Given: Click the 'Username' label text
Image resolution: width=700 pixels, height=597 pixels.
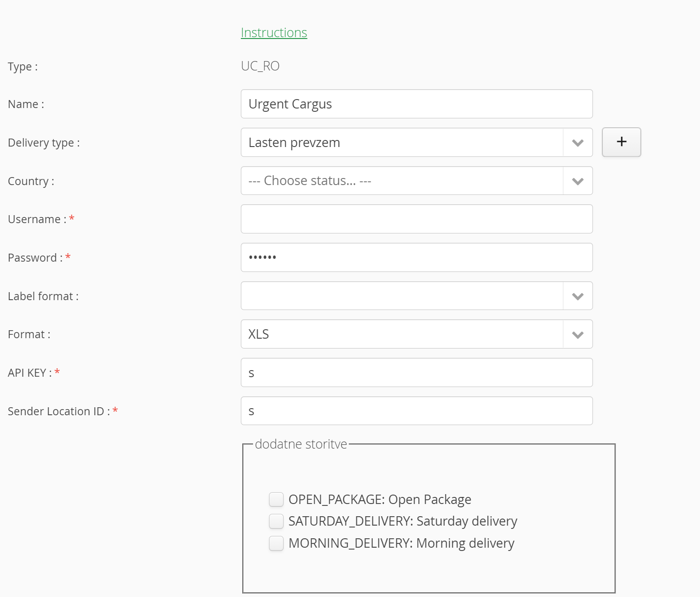Looking at the screenshot, I should (37, 219).
